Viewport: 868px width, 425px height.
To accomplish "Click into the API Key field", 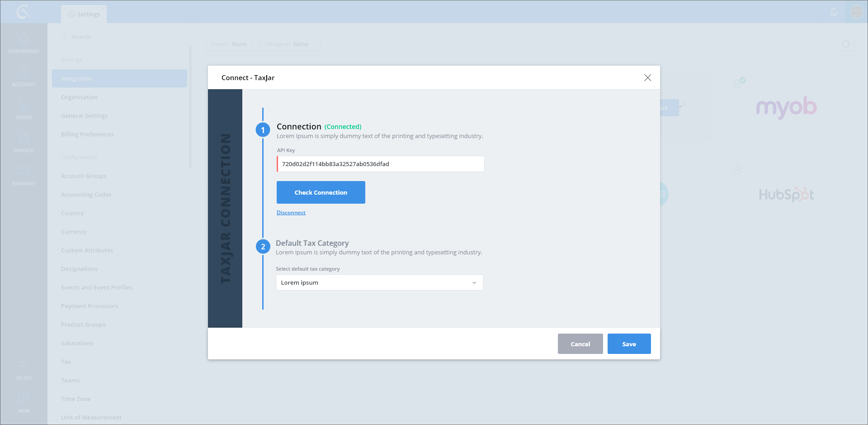I will 380,164.
